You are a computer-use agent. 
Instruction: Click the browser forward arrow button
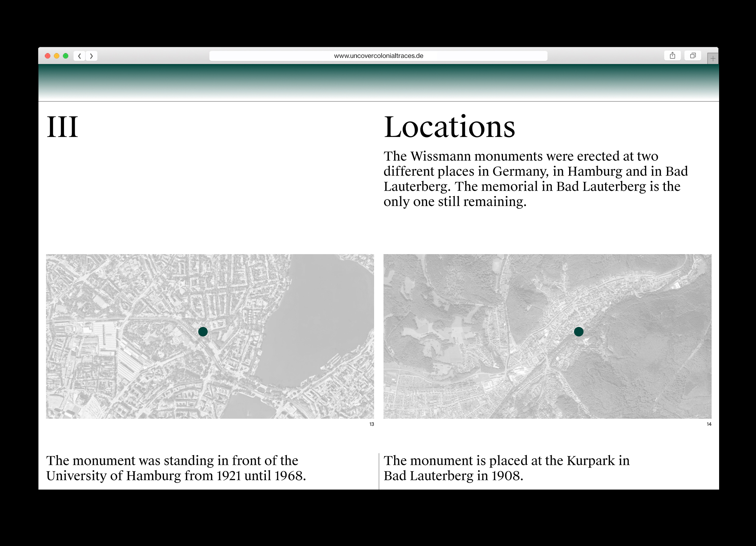coord(91,56)
